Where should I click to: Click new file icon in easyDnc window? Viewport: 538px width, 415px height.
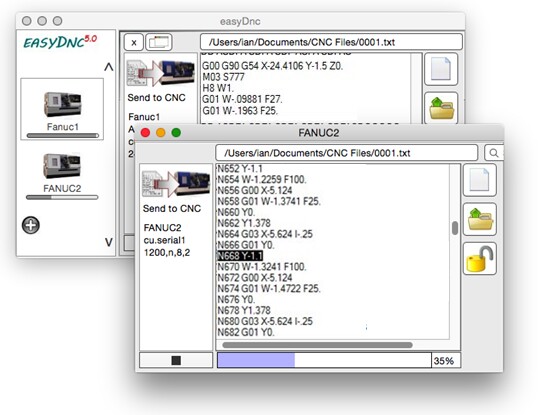coord(441,69)
